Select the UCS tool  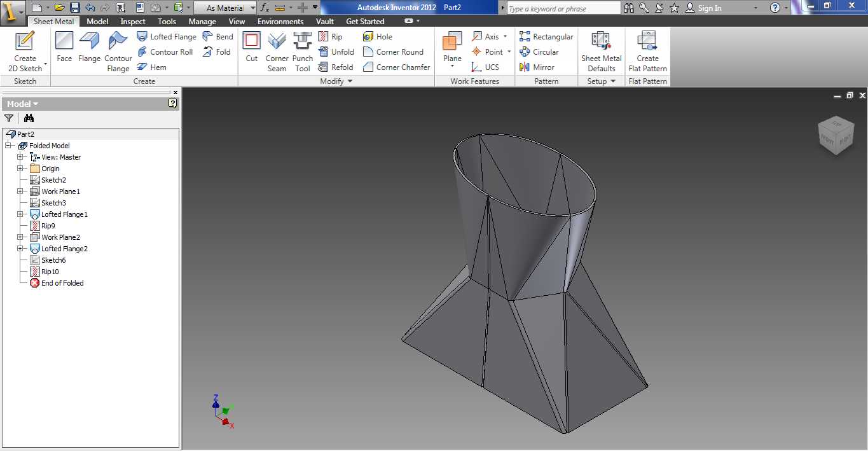485,67
